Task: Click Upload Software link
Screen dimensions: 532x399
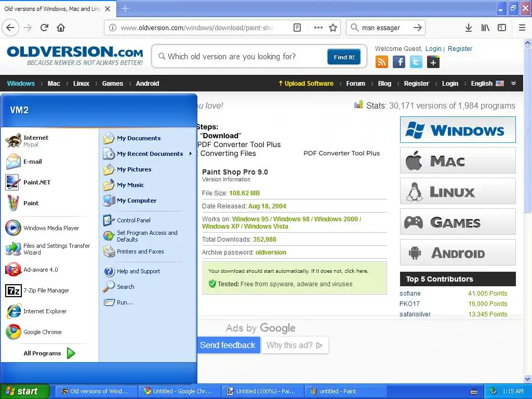Action: tap(306, 84)
